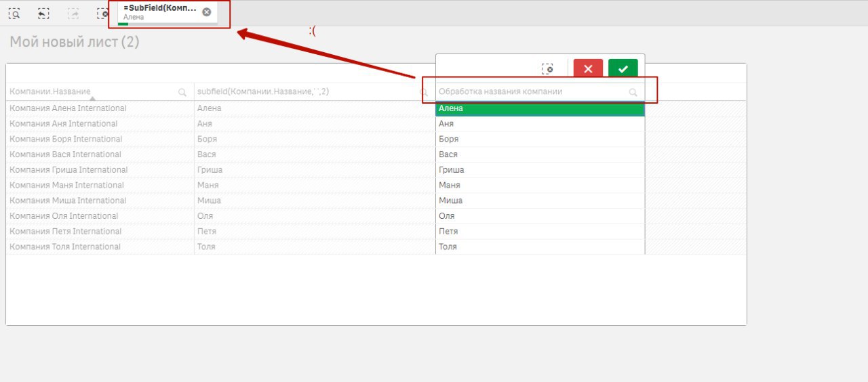
Task: Select Компания Гриша International table cell
Action: [x=100, y=169]
